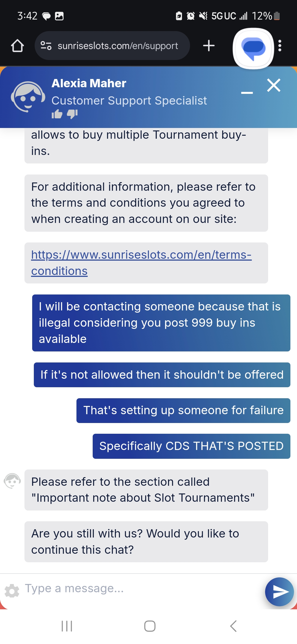Open site settings icon in address bar
This screenshot has width=297, height=644.
tap(46, 45)
